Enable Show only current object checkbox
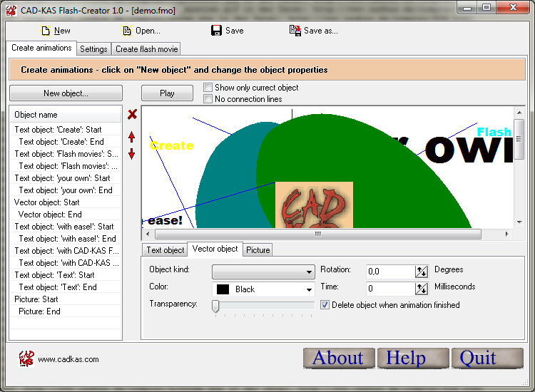Image resolution: width=535 pixels, height=392 pixels. pyautogui.click(x=208, y=88)
